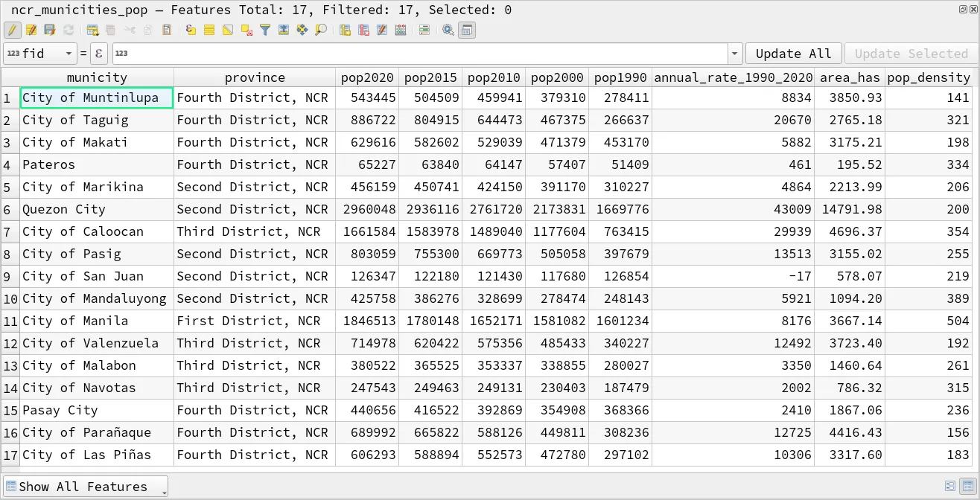
Task: Pan map to the selected rows
Action: 304,30
